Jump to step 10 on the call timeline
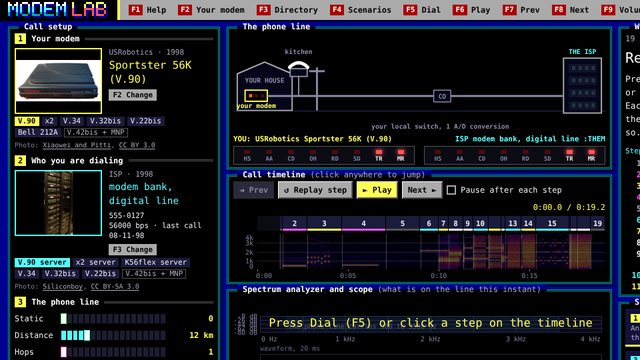The width and height of the screenshot is (640, 360). coord(480,224)
